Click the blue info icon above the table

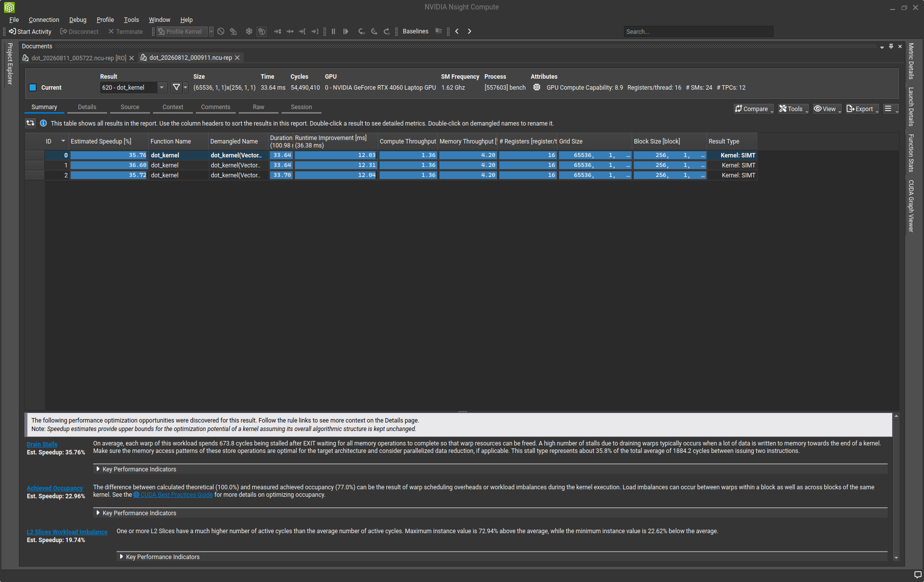click(x=43, y=123)
